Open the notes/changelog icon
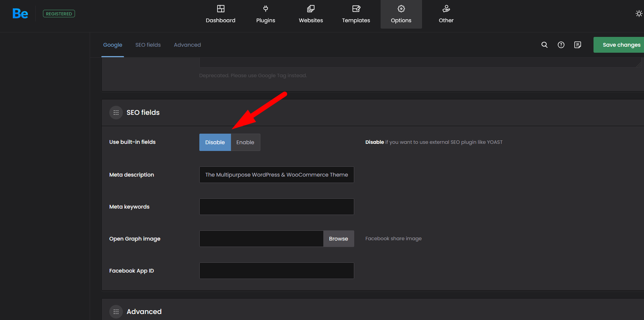 (x=578, y=45)
